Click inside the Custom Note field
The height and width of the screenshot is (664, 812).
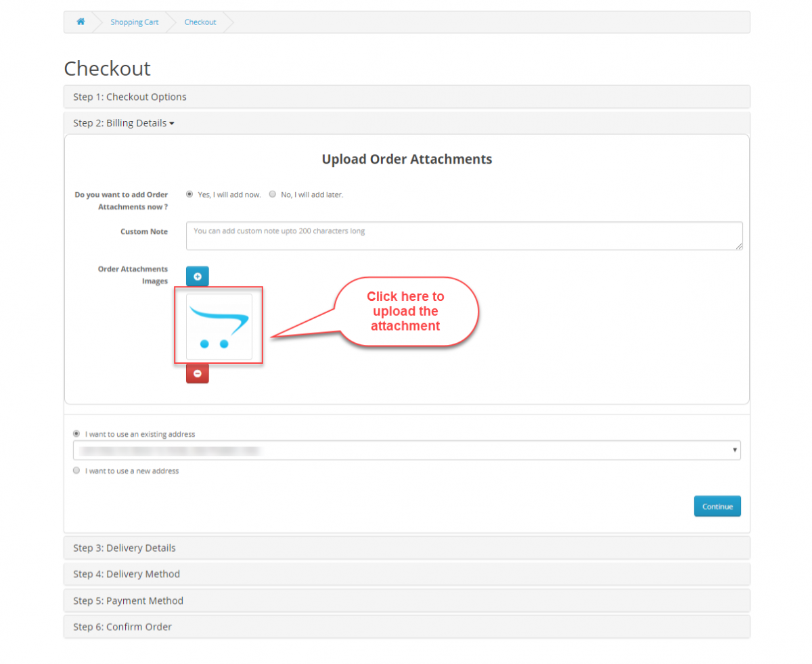click(464, 235)
